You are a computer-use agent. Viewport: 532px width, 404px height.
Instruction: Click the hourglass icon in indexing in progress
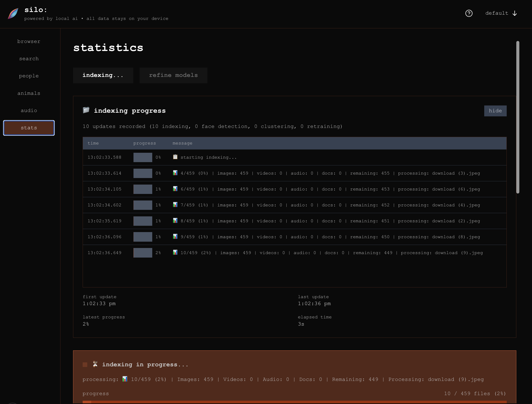tap(95, 364)
